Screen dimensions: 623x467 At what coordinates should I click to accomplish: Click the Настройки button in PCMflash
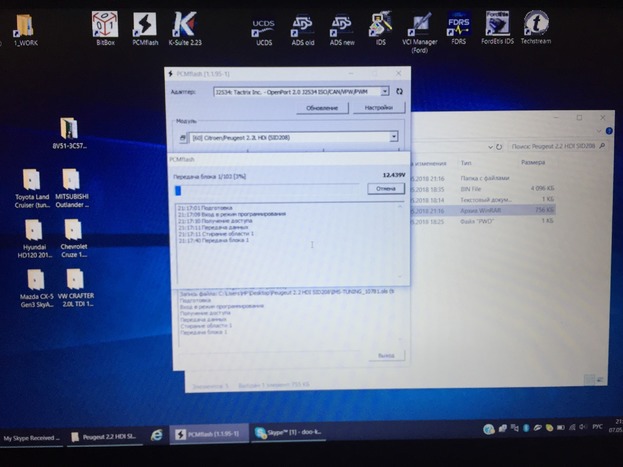click(377, 107)
